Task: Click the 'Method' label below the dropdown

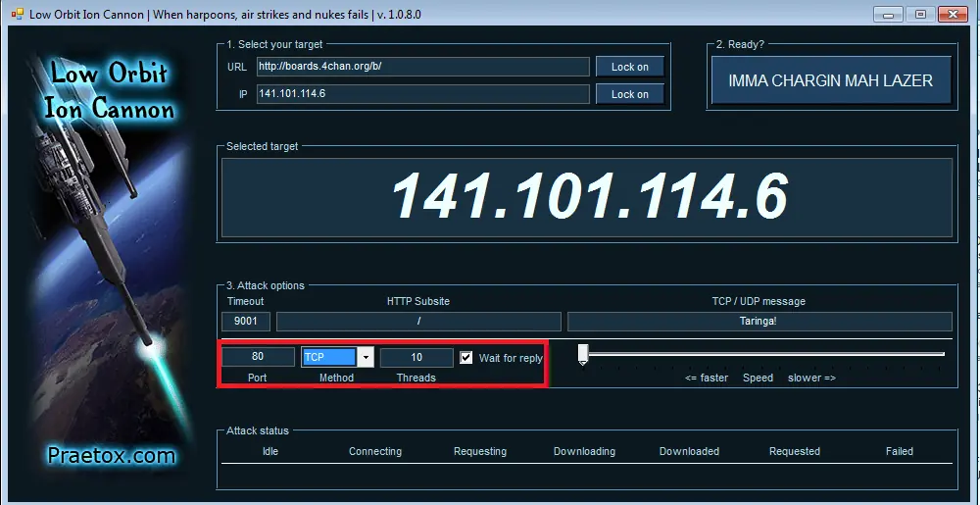Action: (336, 379)
